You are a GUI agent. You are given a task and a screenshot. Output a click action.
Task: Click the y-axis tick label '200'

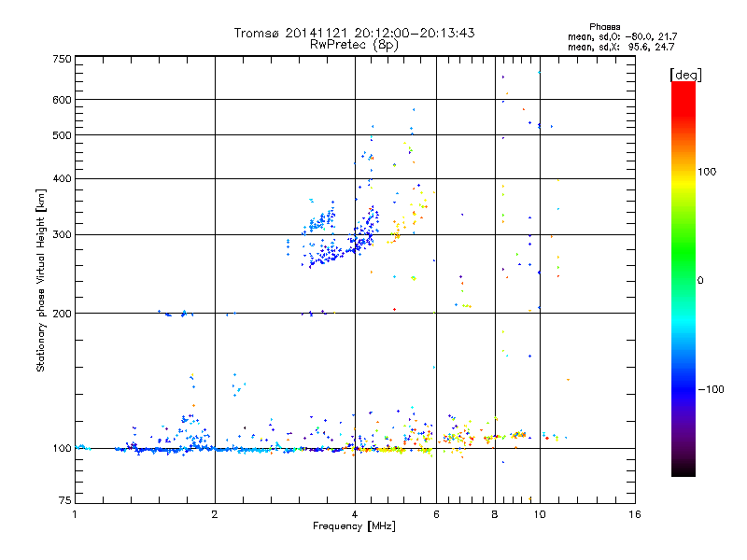click(62, 314)
